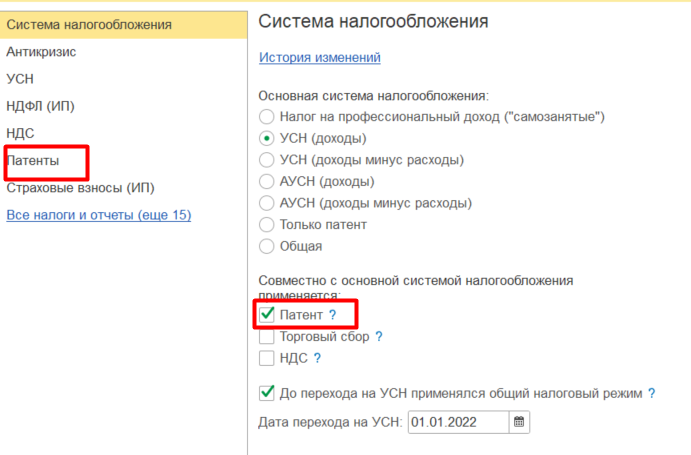Viewport: 691px width, 455px height.
Task: Choose the Общая tax system option
Action: coord(267,246)
